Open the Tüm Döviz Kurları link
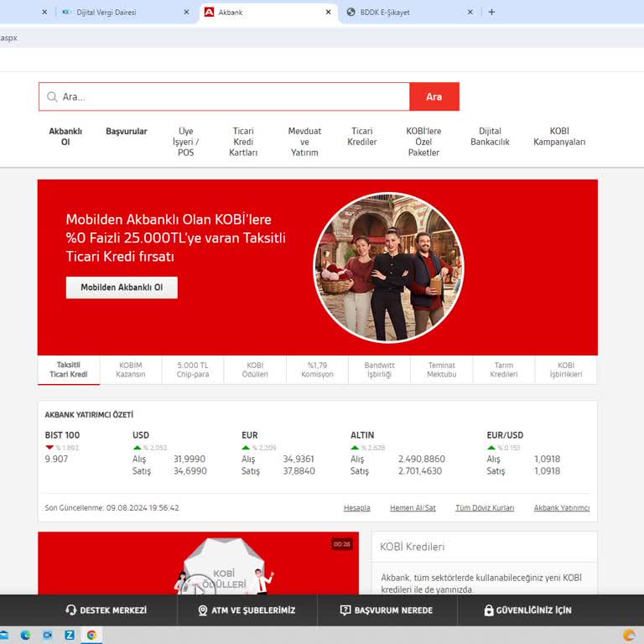Viewport: 644px width, 644px height. click(485, 508)
